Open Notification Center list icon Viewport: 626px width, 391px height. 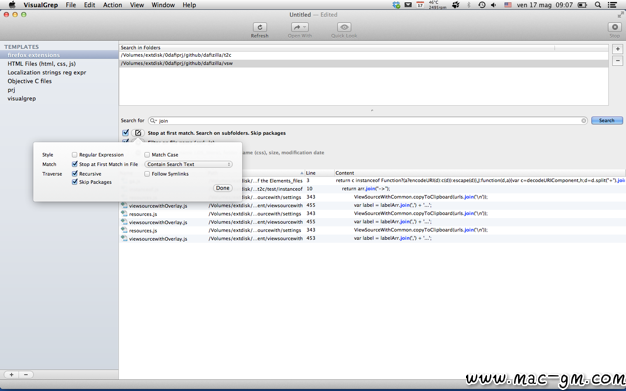coord(612,5)
